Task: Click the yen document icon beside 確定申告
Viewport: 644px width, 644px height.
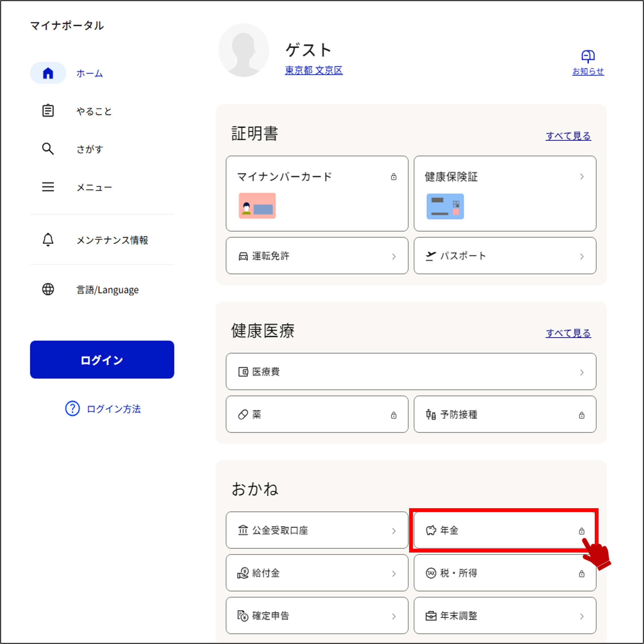Action: tap(243, 616)
